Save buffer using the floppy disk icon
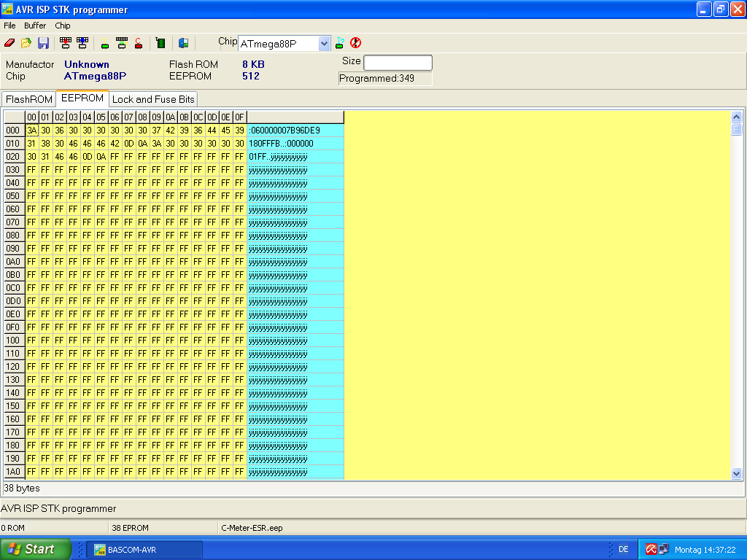 pos(43,43)
